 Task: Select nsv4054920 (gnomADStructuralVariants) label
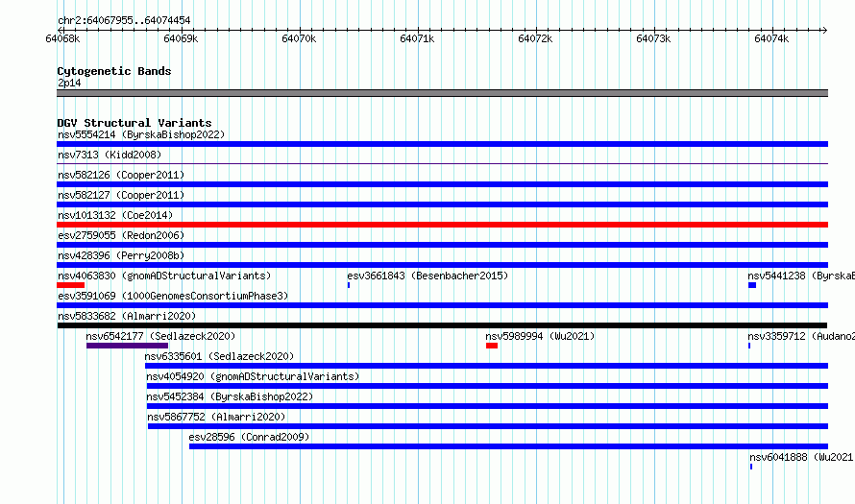pos(253,376)
